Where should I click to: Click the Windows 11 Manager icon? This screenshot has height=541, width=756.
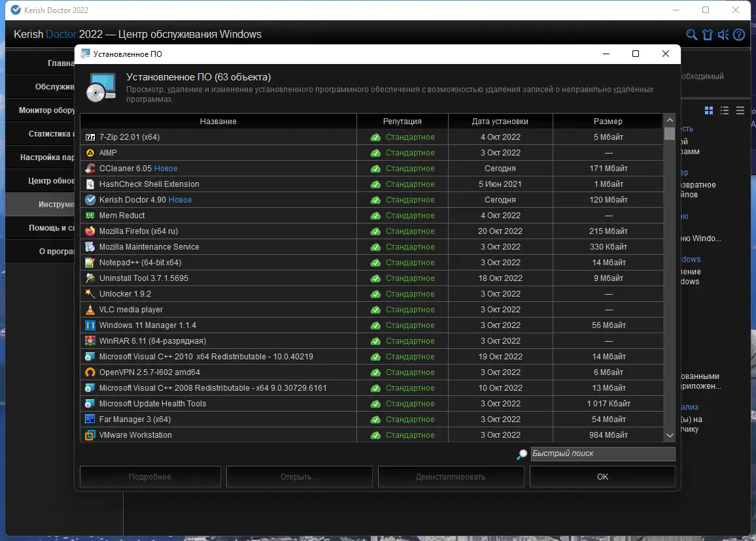pyautogui.click(x=90, y=325)
